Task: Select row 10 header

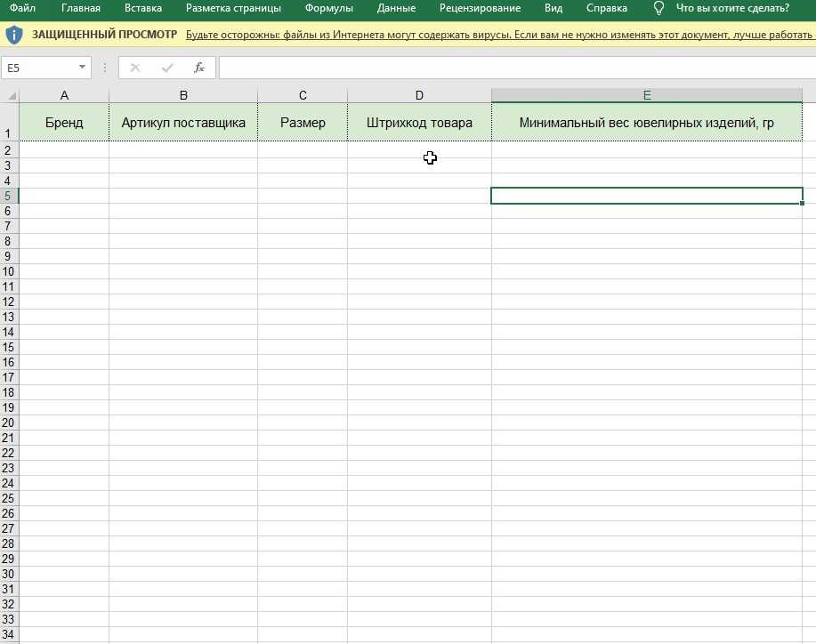Action: click(x=9, y=270)
